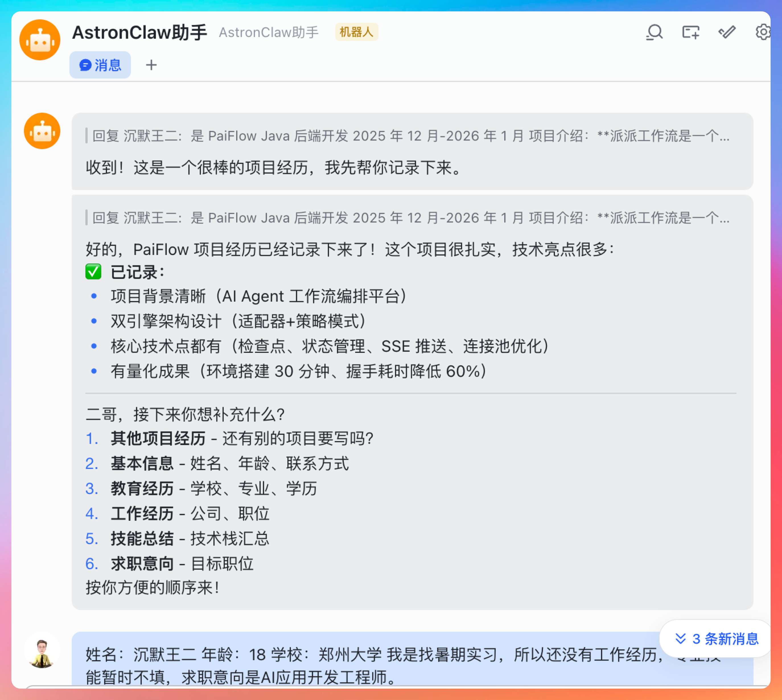The image size is (782, 700).
Task: Click the new window plus icon
Action: 691,32
